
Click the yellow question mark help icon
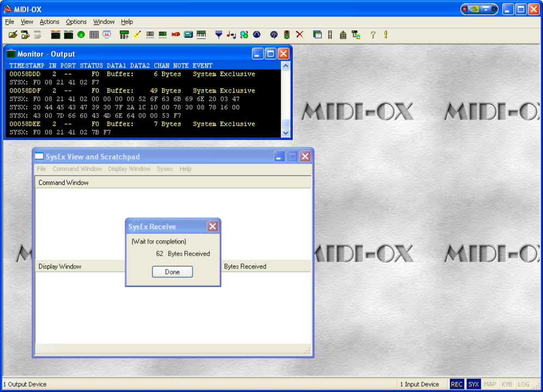click(x=373, y=35)
